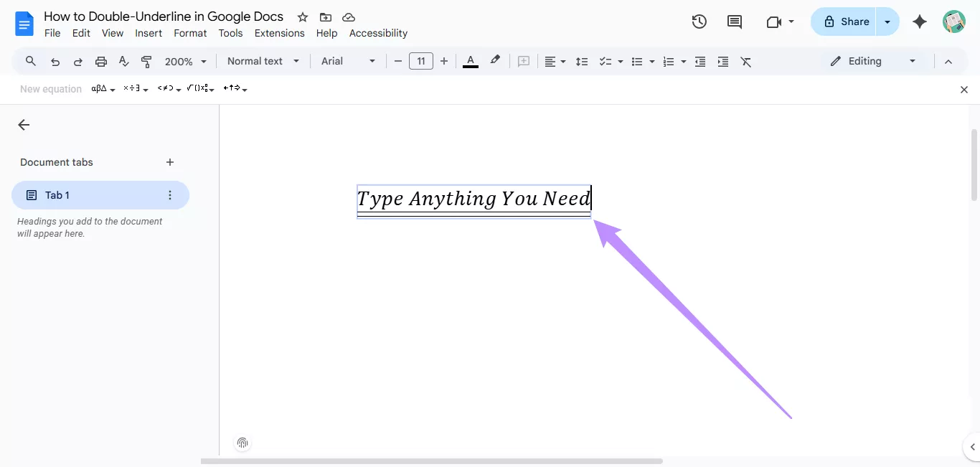980x467 pixels.
Task: Close the equation toolbar
Action: click(x=964, y=89)
